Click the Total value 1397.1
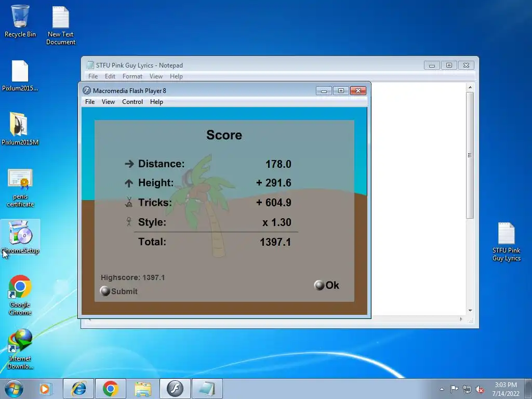Viewport: 532px width, 399px height. pyautogui.click(x=275, y=242)
